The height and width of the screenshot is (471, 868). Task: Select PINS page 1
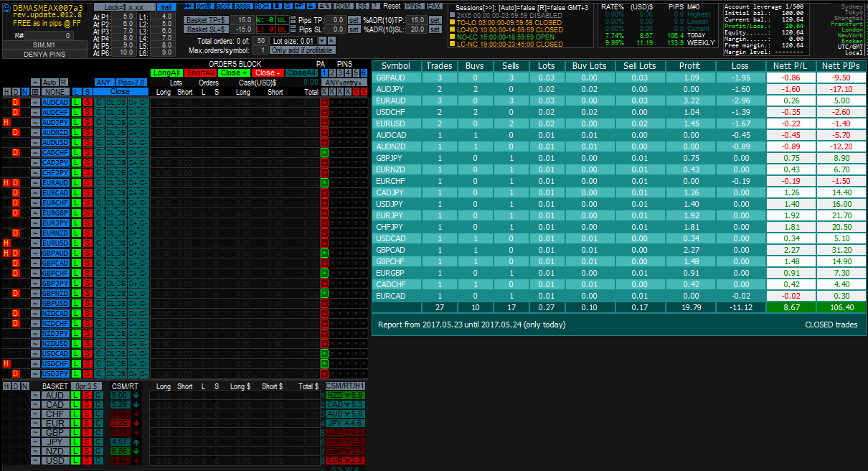[x=324, y=73]
